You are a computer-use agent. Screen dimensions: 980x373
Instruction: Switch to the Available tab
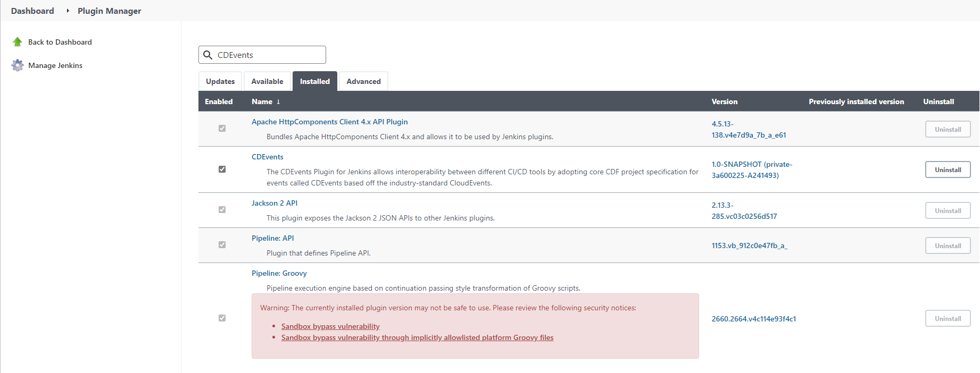tap(267, 81)
